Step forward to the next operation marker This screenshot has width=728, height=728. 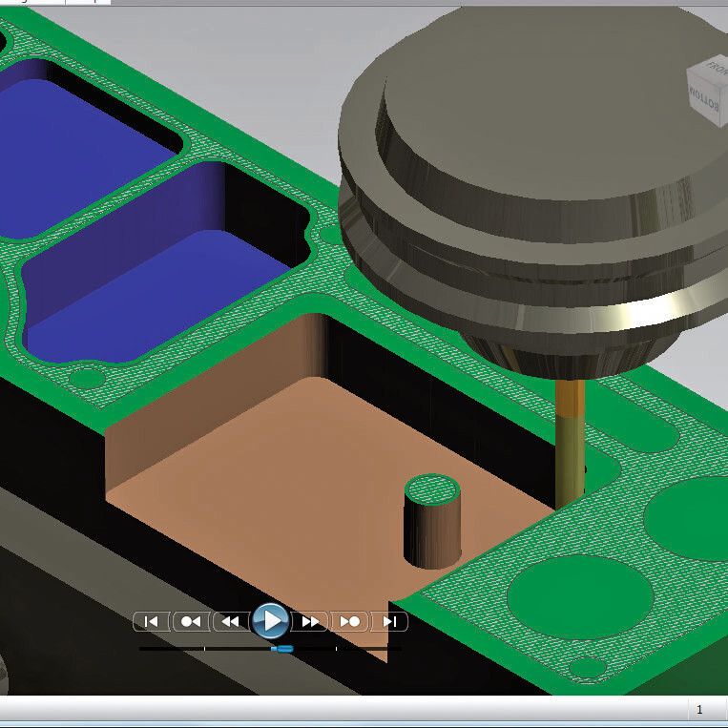(x=350, y=621)
